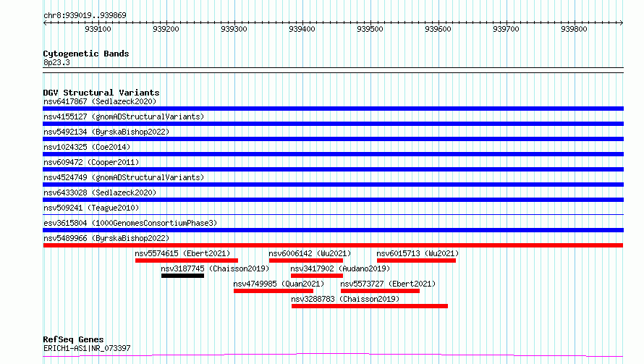Select nsv3187745 (Chaisson2019) variant label
The image size is (644, 364).
(215, 268)
